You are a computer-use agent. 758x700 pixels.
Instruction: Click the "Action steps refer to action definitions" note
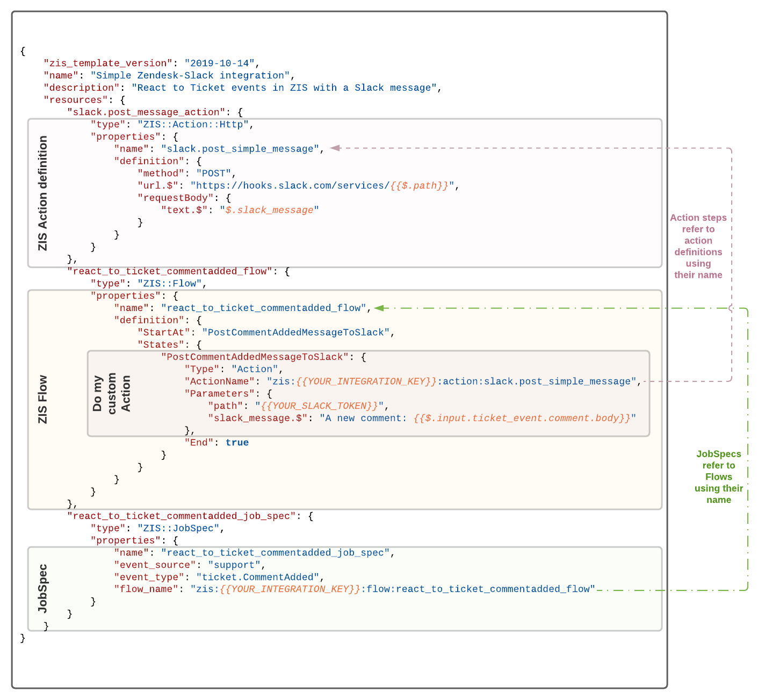pyautogui.click(x=698, y=246)
